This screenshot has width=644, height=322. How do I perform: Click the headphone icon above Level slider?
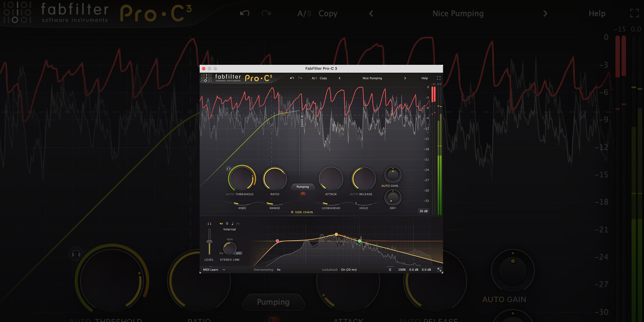pos(209,224)
